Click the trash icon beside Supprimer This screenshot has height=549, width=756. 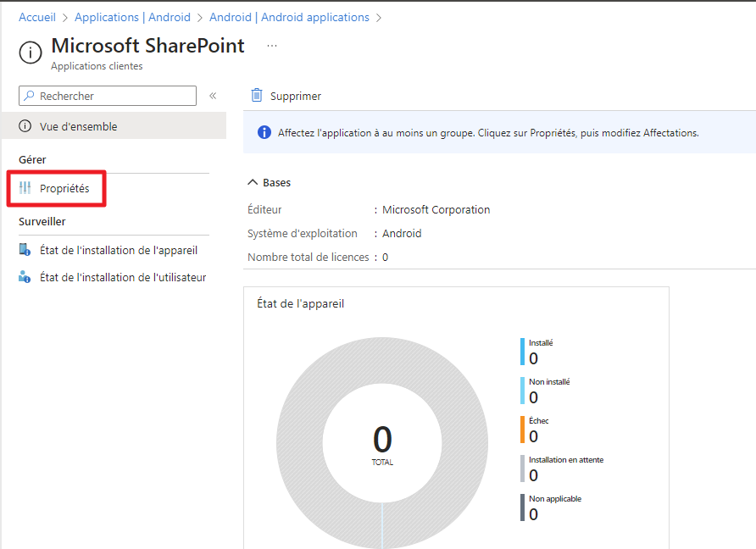(257, 96)
